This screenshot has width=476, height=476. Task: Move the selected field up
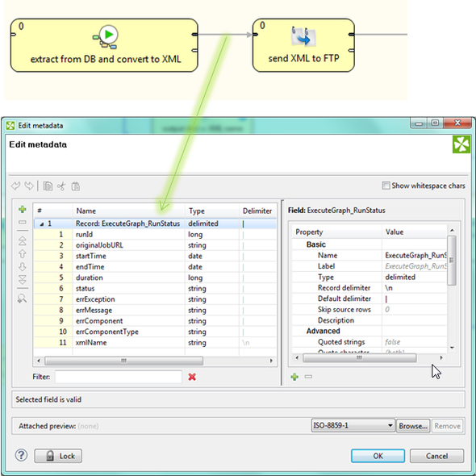pyautogui.click(x=22, y=253)
